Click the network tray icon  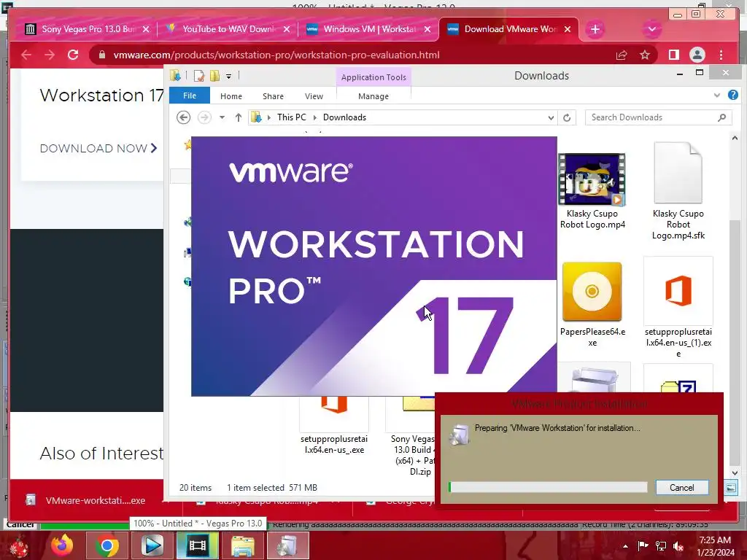click(x=661, y=546)
